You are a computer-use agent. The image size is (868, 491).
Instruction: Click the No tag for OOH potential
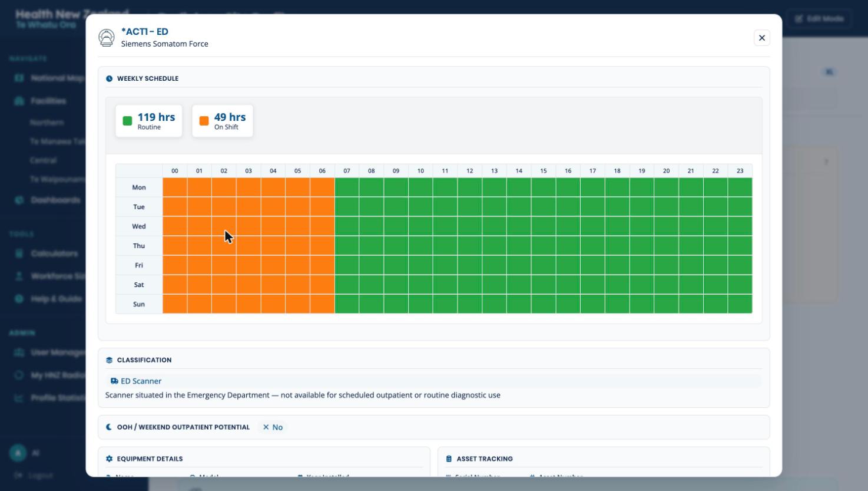[x=273, y=427]
